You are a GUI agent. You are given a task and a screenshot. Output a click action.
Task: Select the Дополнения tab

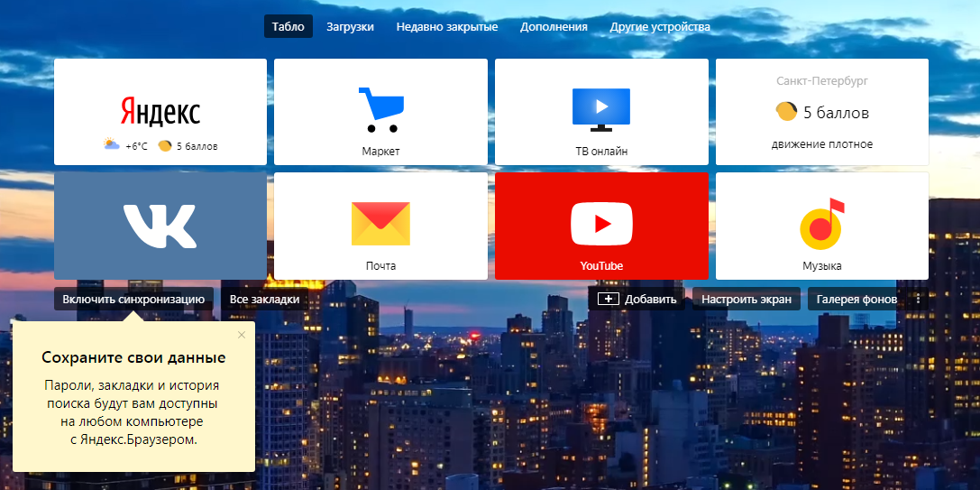[554, 27]
